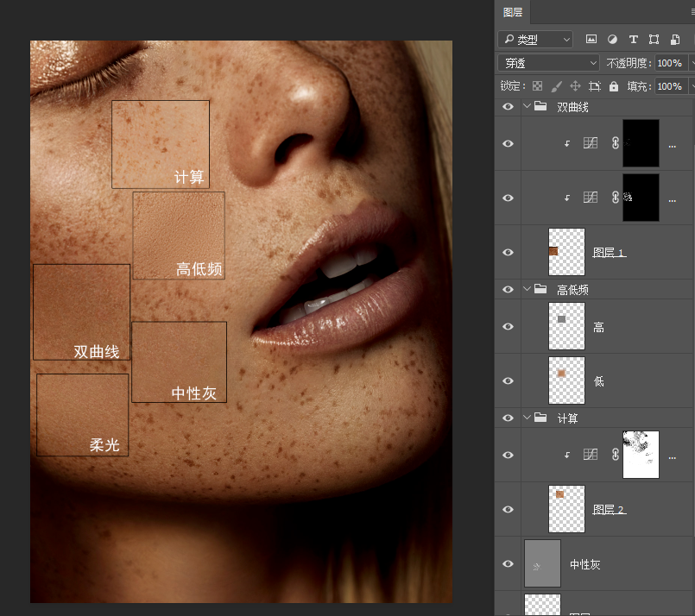Click the type layer filter icon
The height and width of the screenshot is (616, 695).
(x=633, y=39)
